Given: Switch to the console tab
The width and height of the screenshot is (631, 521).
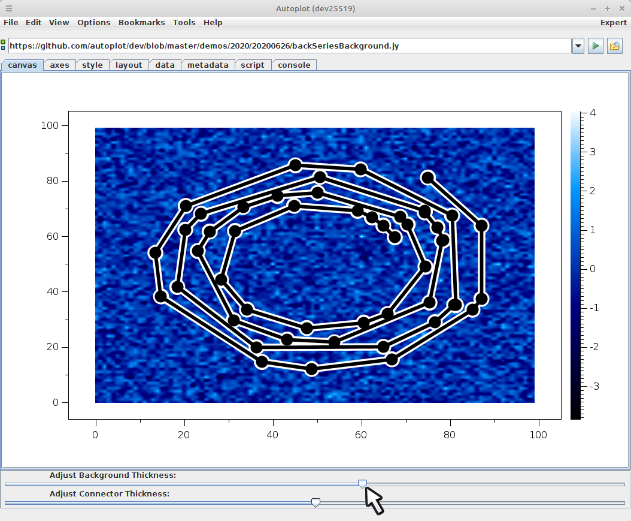Looking at the screenshot, I should click(294, 65).
